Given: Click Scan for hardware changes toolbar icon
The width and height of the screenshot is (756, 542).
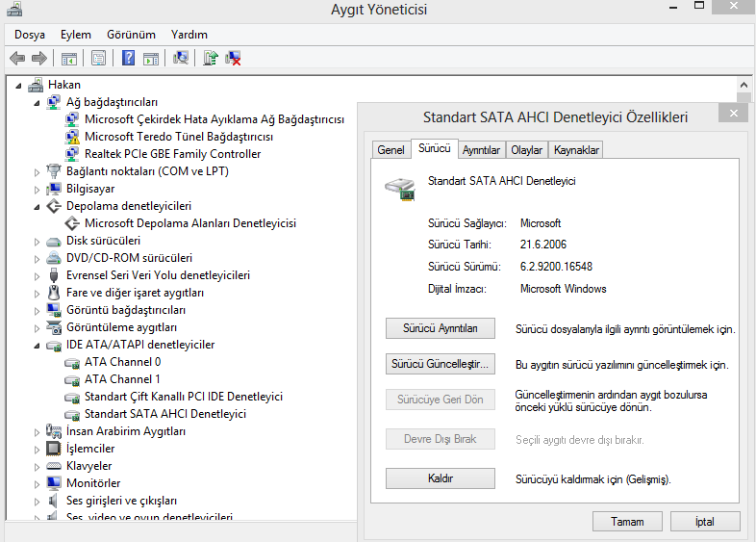Looking at the screenshot, I should pyautogui.click(x=181, y=59).
